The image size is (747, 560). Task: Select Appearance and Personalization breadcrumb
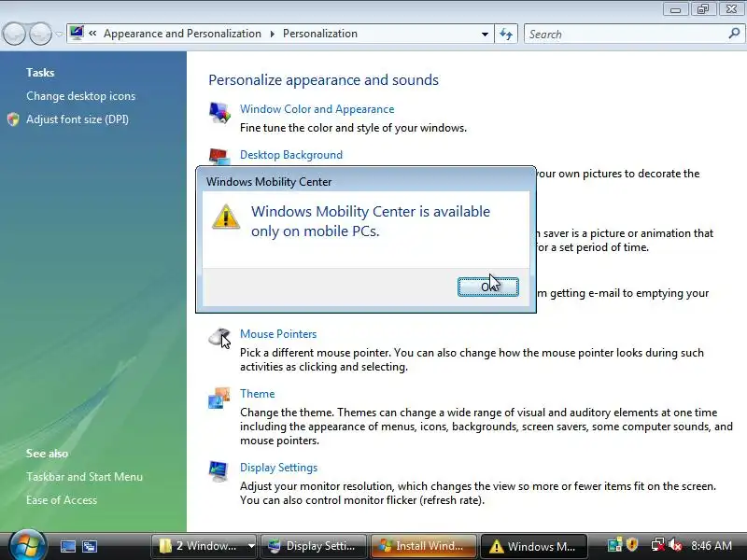point(182,34)
